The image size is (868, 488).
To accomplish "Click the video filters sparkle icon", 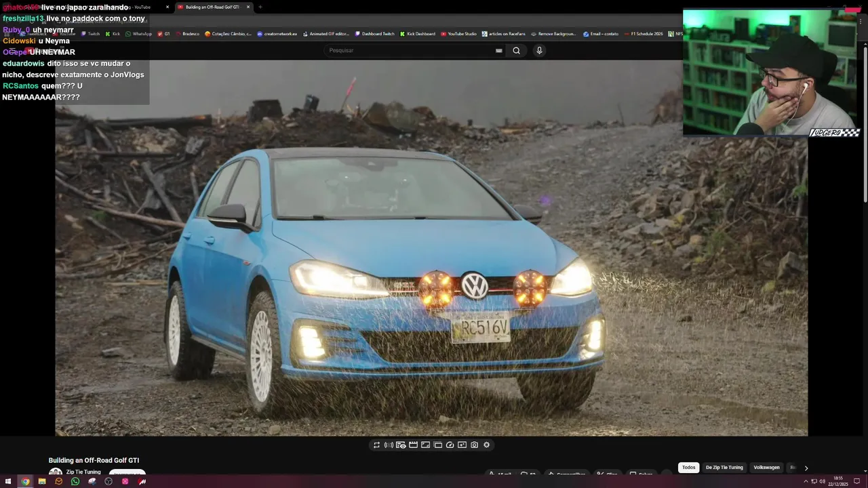I will click(462, 445).
